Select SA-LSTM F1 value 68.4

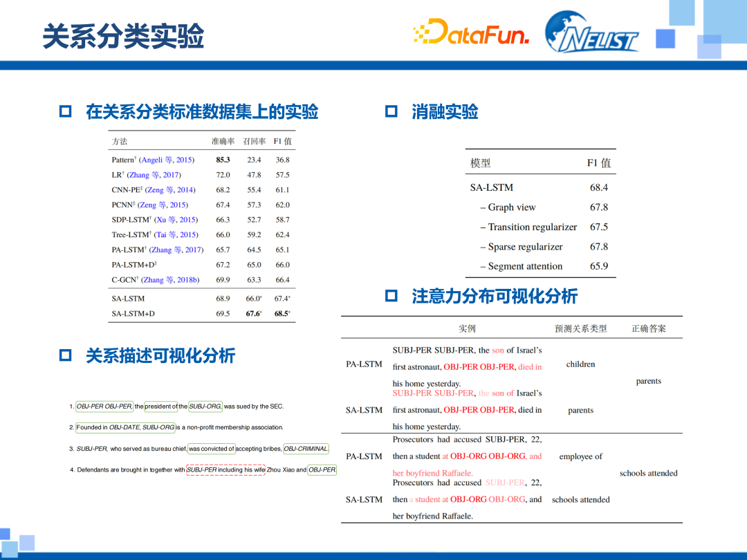(599, 187)
